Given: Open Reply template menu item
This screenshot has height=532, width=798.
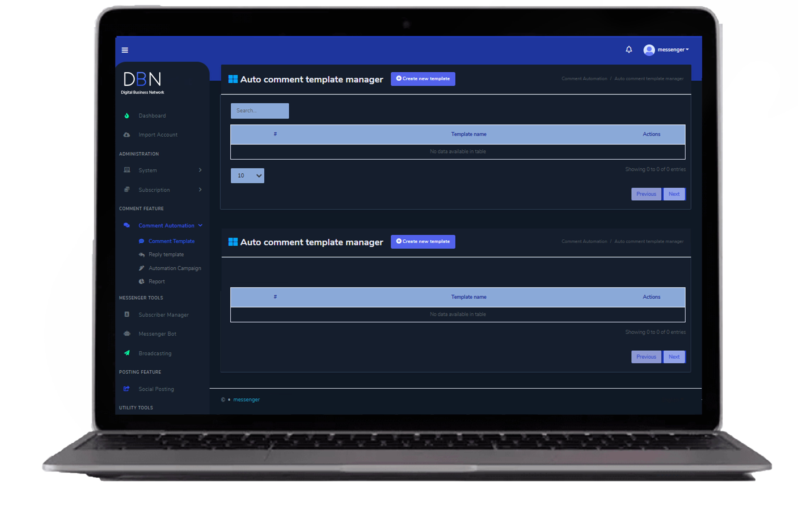Looking at the screenshot, I should click(x=166, y=254).
